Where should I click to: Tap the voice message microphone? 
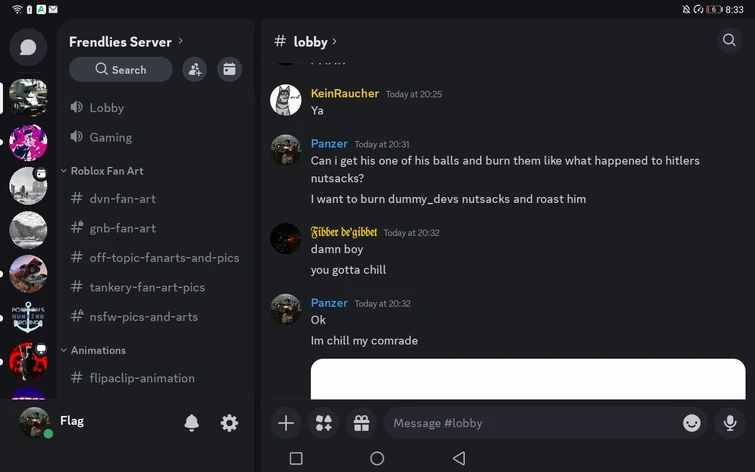[x=730, y=423]
